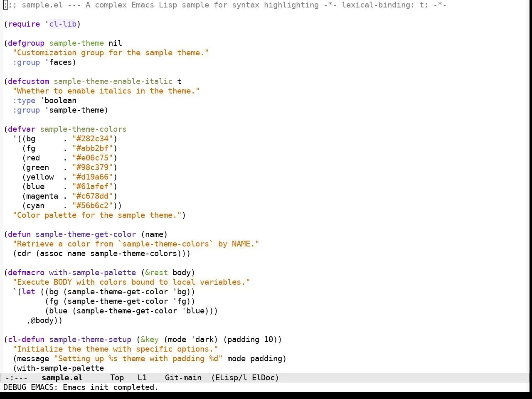Click the L1 line number indicator
Viewport: 532px width, 399px height.
tap(142, 378)
